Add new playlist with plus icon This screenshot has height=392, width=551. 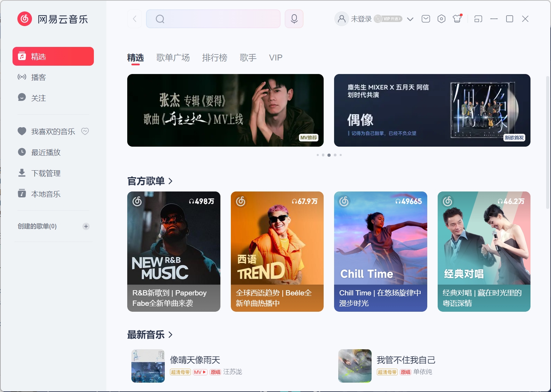tap(86, 226)
